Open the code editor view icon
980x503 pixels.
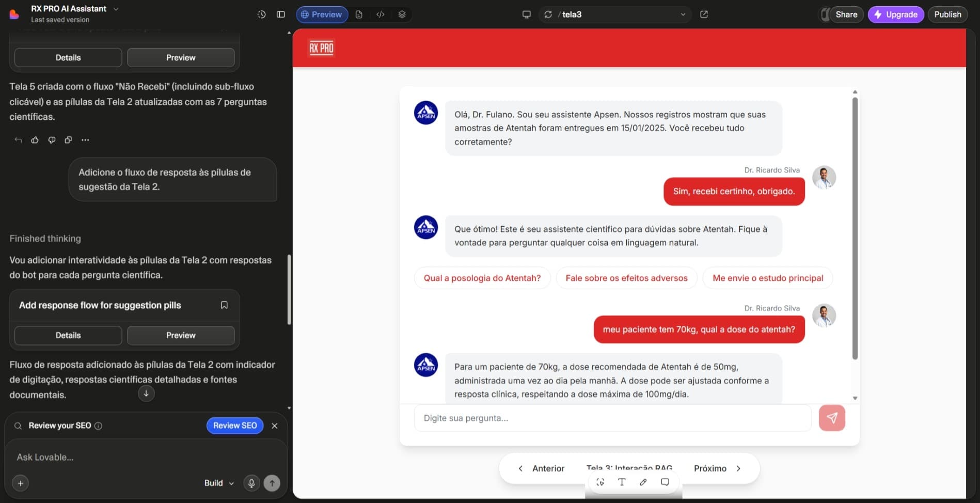[x=381, y=14]
